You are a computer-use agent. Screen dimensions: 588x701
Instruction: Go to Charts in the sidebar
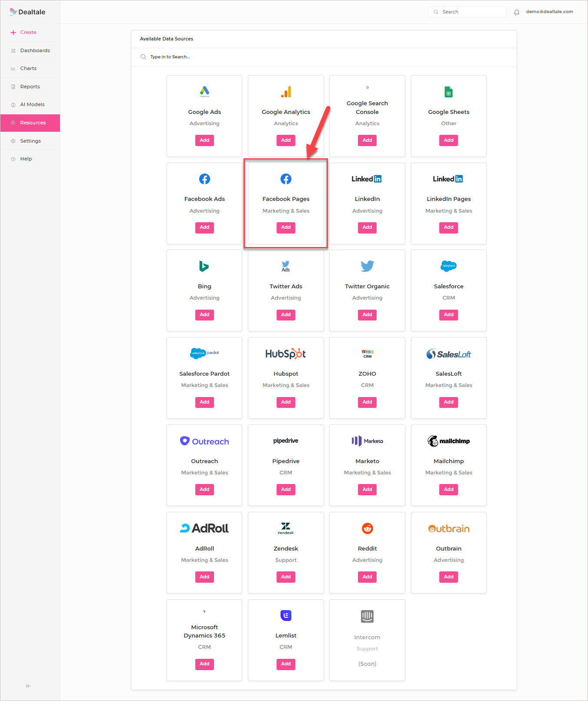(x=30, y=69)
